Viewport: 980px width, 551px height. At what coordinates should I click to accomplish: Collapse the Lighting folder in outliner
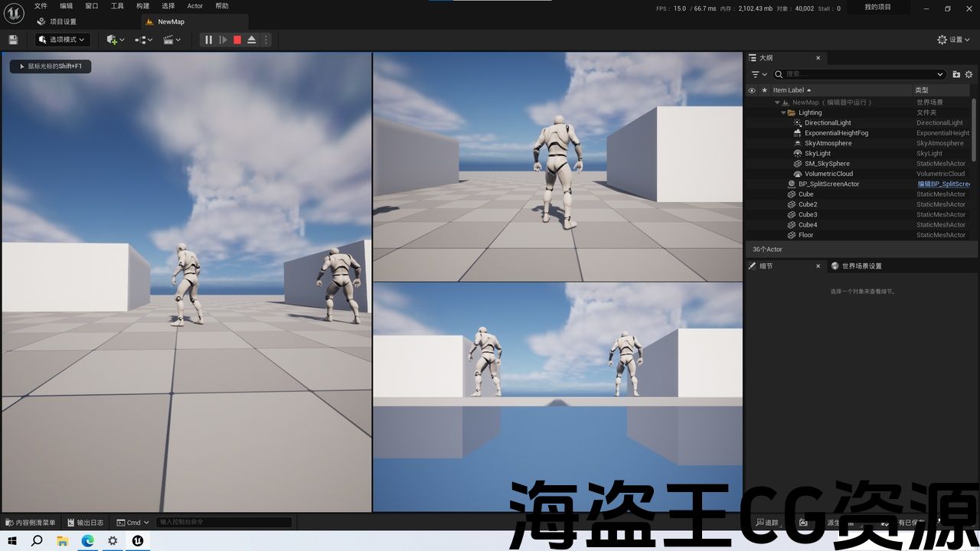click(x=783, y=112)
